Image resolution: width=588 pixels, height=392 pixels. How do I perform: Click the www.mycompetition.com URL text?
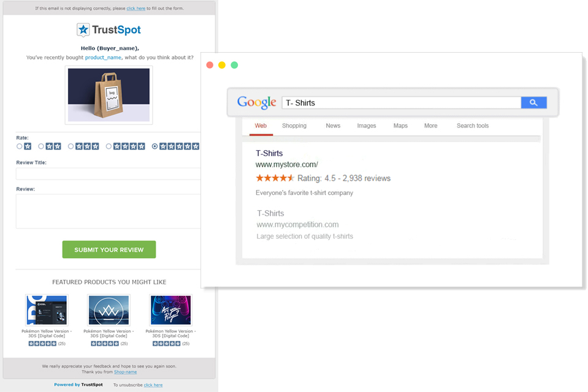[298, 225]
